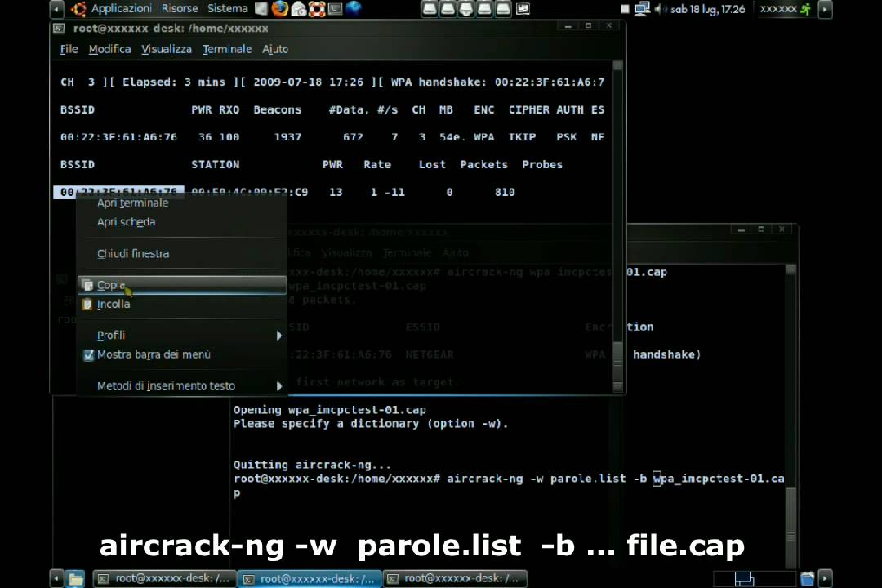Click the gray square launcher after Sistema
882x588 pixels.
tap(261, 8)
